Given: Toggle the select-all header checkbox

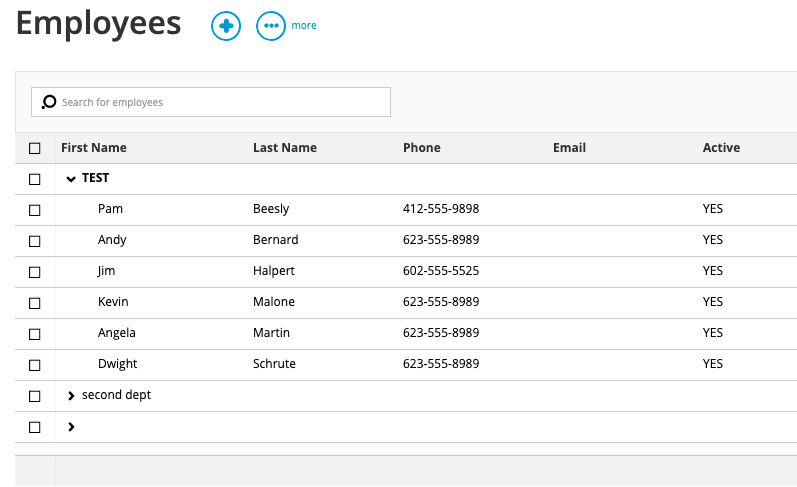Looking at the screenshot, I should point(35,148).
